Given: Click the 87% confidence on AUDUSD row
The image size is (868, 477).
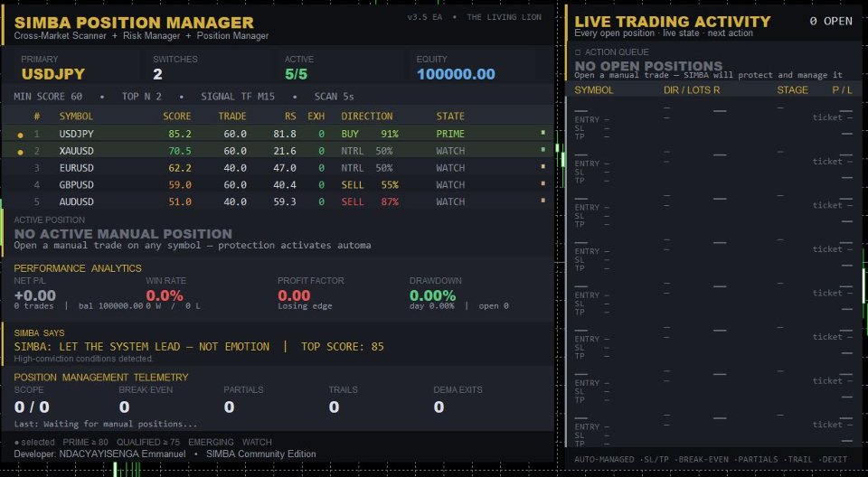Looking at the screenshot, I should 390,202.
